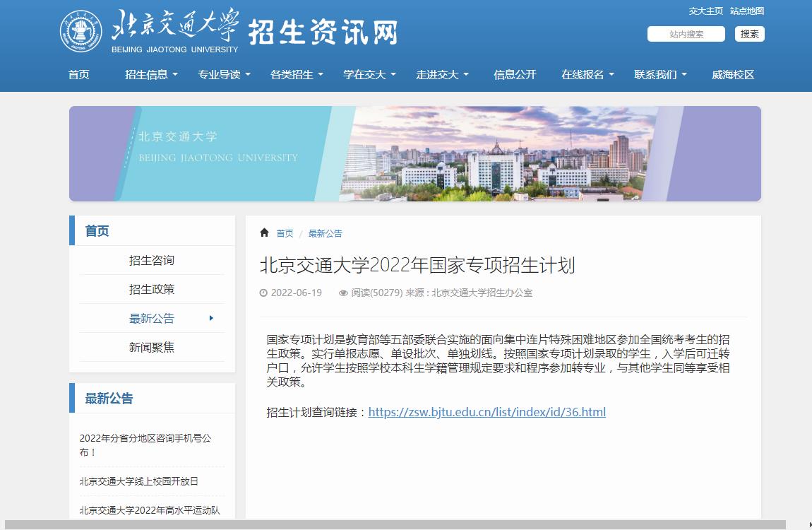Image resolution: width=812 pixels, height=530 pixels.
Task: Open 北京交通大学线上校园开放日 announcement
Action: pyautogui.click(x=139, y=481)
